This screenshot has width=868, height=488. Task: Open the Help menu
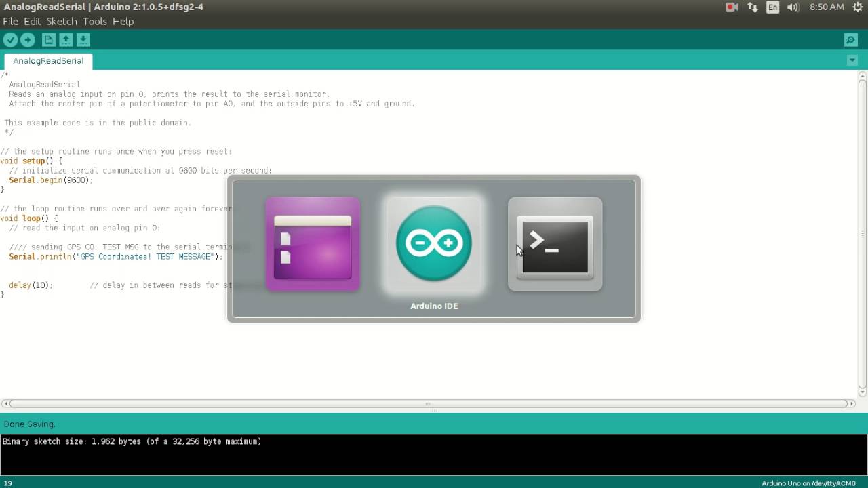pyautogui.click(x=123, y=21)
